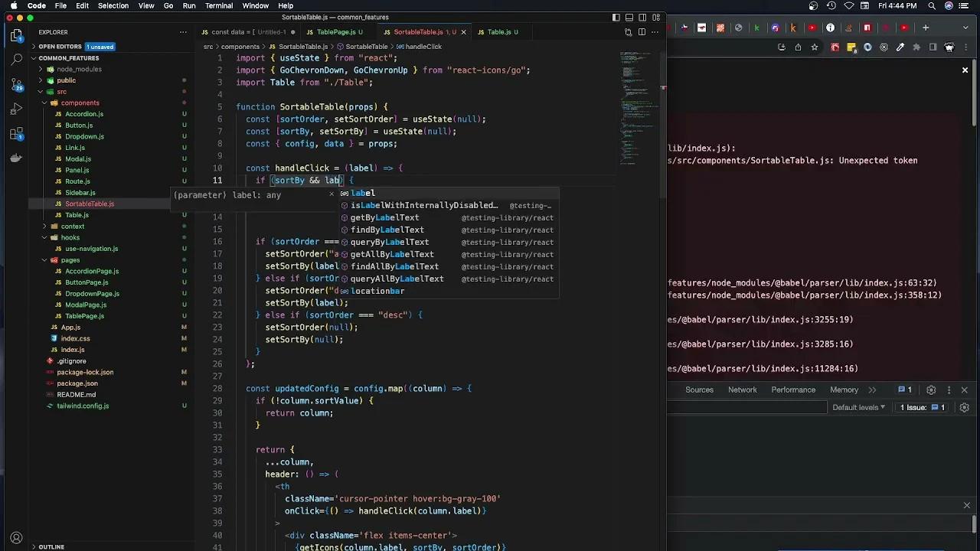Toggle the secondary side bar layout icon
This screenshot has width=980, height=551.
click(642, 17)
